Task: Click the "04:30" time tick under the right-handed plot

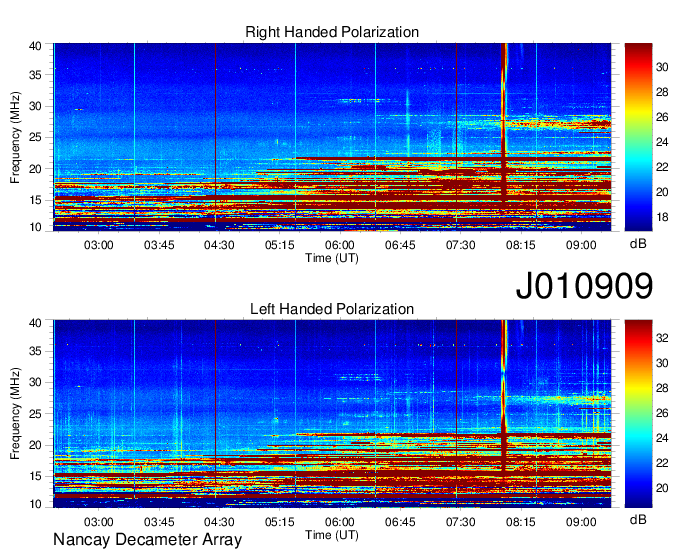Action: point(219,245)
